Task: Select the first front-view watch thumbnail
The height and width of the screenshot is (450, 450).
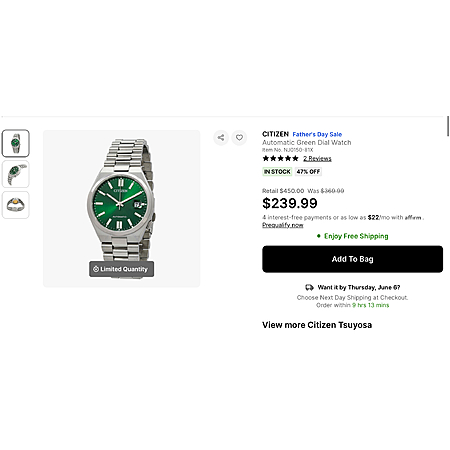Action: pos(16,143)
